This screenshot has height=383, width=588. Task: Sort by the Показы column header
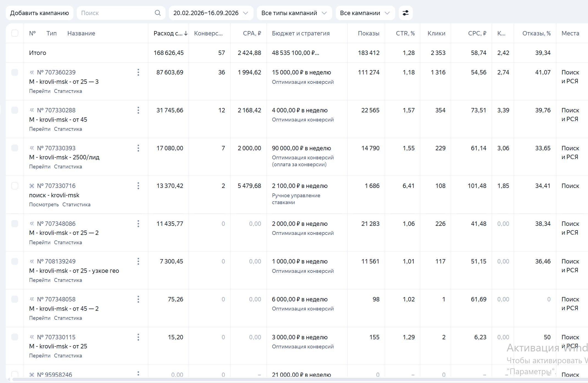[369, 33]
